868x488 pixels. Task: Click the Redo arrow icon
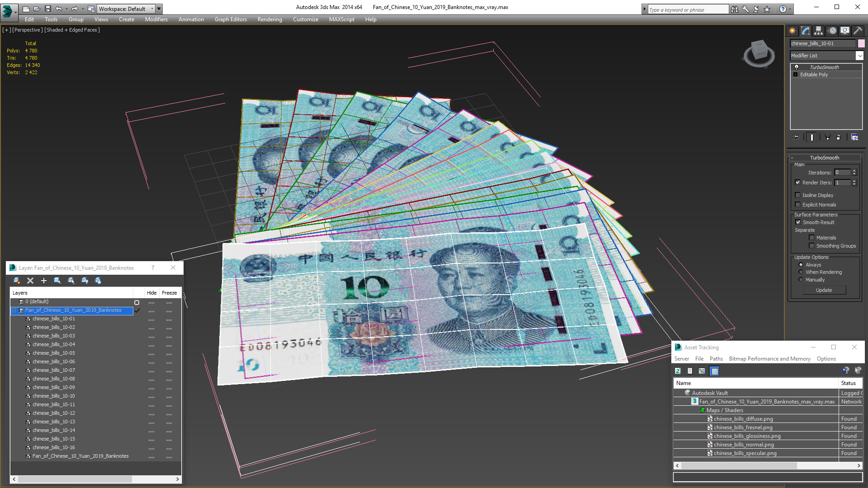pos(74,9)
